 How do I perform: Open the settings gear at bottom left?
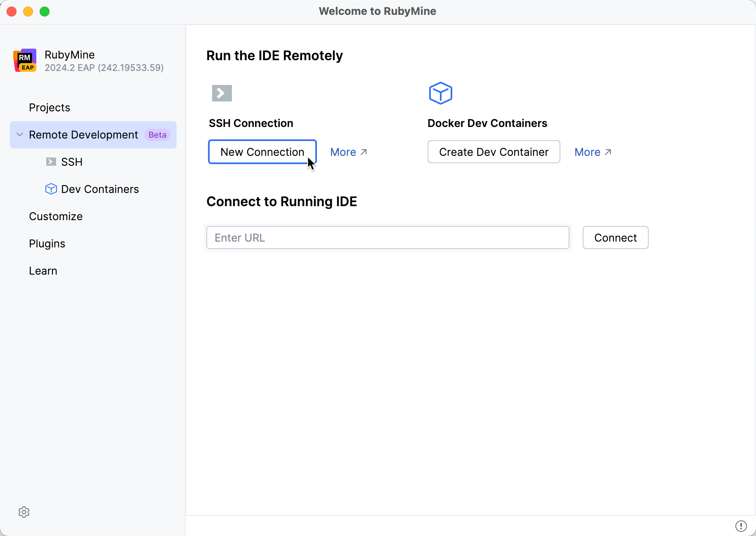pyautogui.click(x=24, y=512)
